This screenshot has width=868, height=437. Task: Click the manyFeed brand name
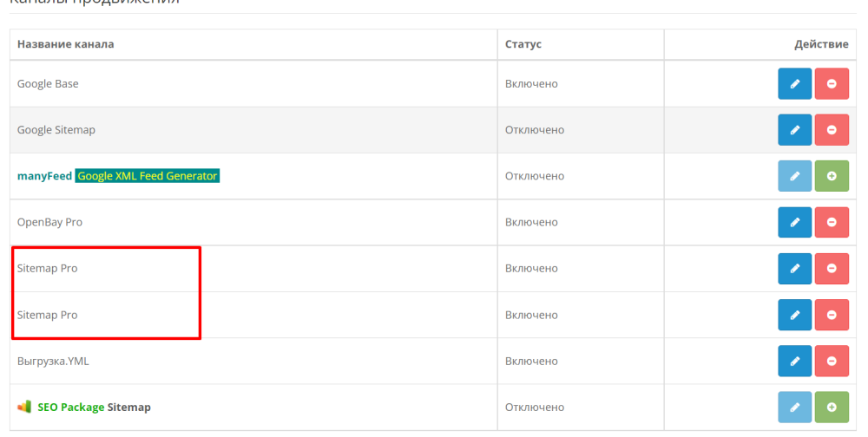coord(44,176)
